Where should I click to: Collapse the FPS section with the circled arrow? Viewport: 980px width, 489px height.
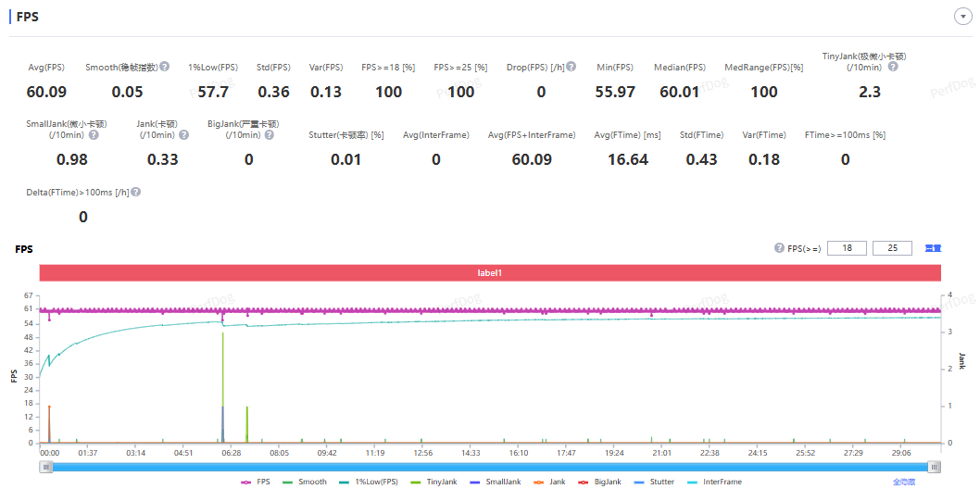click(962, 17)
